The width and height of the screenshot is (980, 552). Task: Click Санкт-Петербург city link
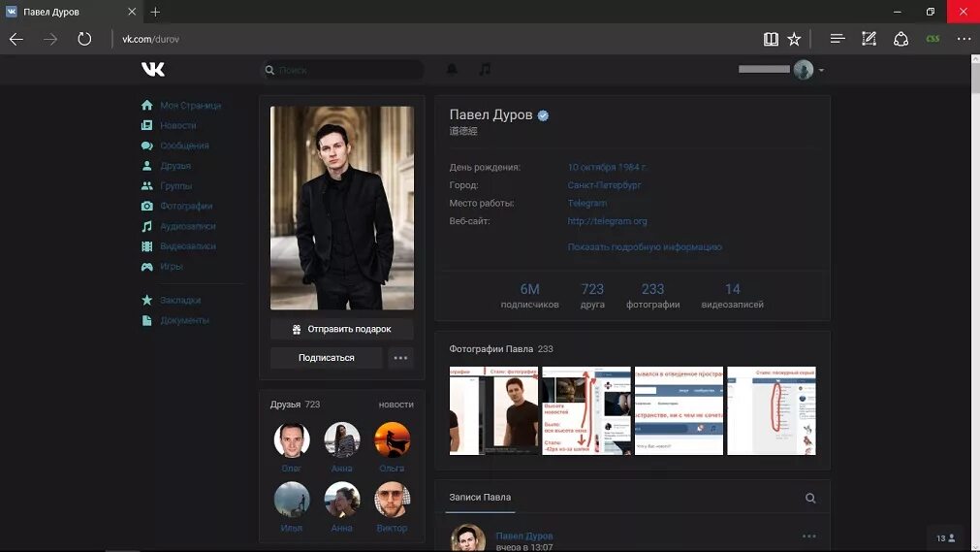point(604,185)
